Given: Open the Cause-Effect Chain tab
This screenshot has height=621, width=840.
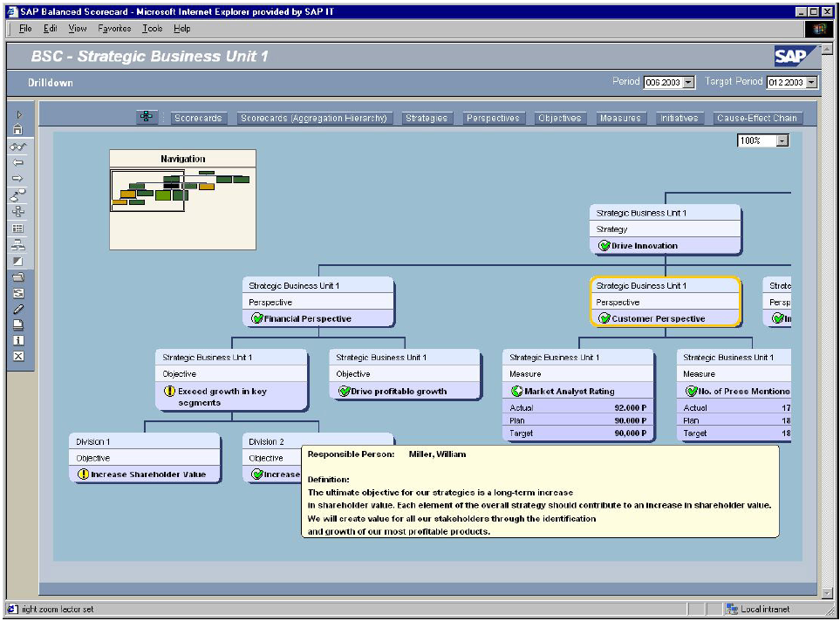Looking at the screenshot, I should (x=757, y=118).
